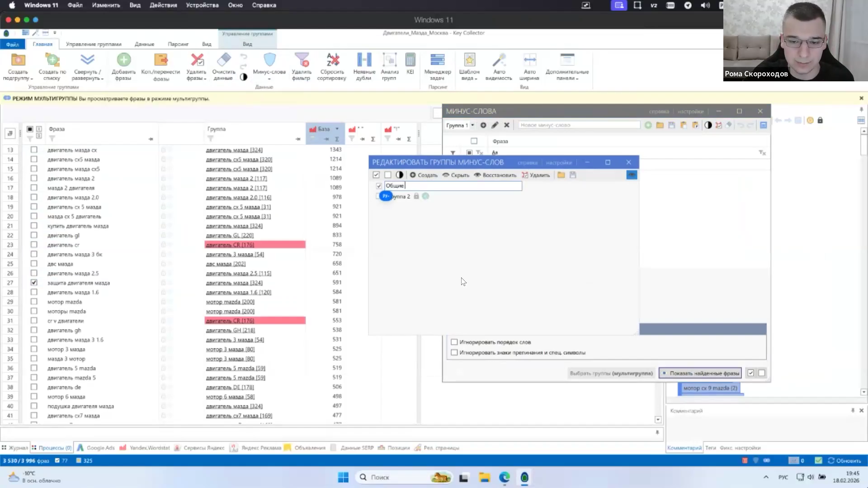Enable 'Игнорировать знаки препинания' checkbox
This screenshot has height=488, width=868.
coord(454,352)
